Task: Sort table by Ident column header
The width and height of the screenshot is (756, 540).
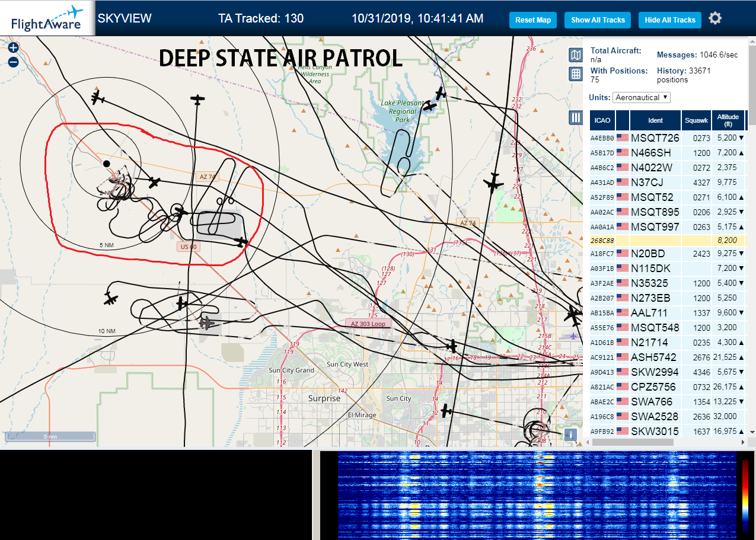Action: pos(655,120)
